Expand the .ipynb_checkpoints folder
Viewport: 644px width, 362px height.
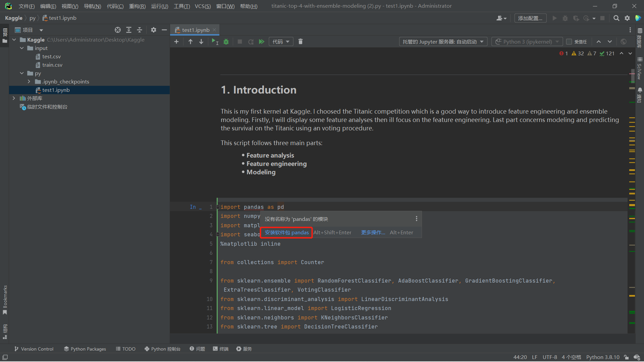coord(29,81)
